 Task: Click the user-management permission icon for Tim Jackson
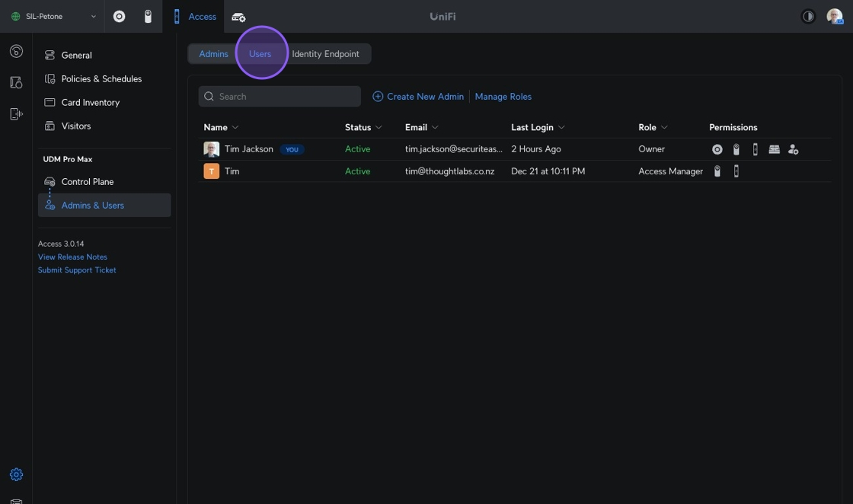click(x=793, y=149)
